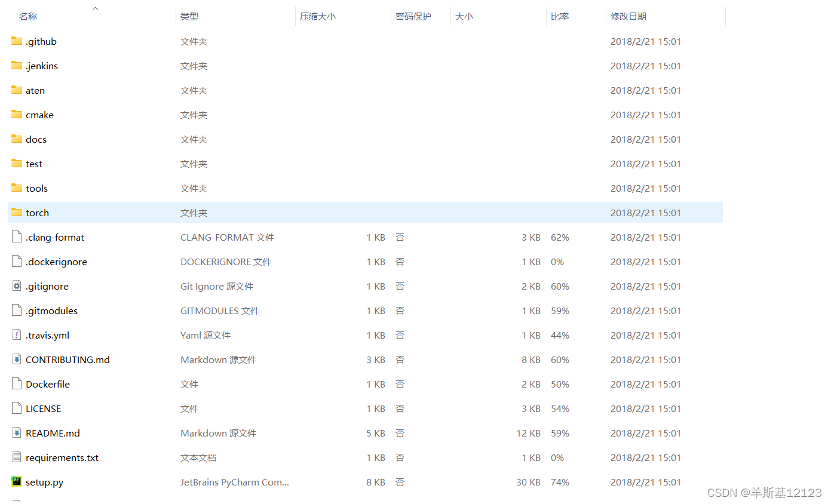The height and width of the screenshot is (504, 831).
Task: Click the 74% ratio of setup.py
Action: coord(560,482)
